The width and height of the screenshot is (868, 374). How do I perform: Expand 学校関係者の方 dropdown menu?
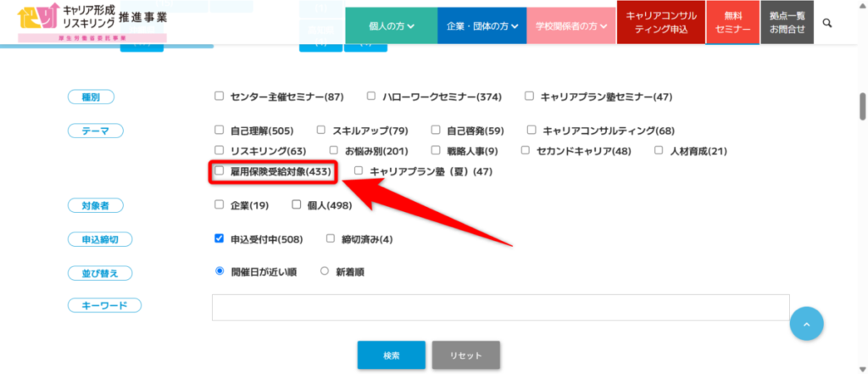click(571, 26)
